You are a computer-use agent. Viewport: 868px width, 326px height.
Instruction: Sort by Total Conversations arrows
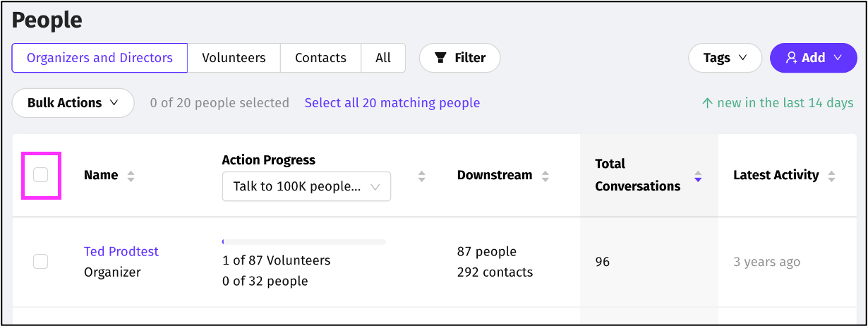698,176
